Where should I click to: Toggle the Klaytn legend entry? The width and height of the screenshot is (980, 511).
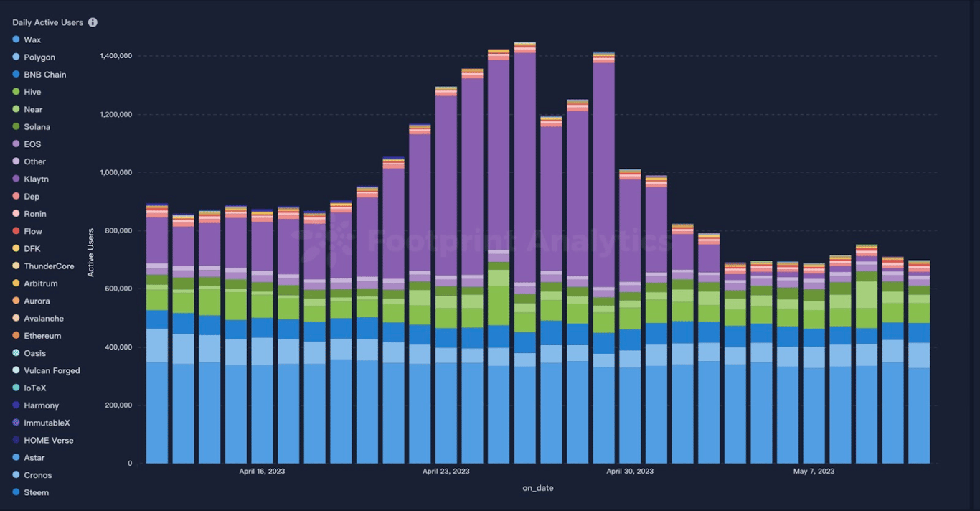[x=31, y=179]
